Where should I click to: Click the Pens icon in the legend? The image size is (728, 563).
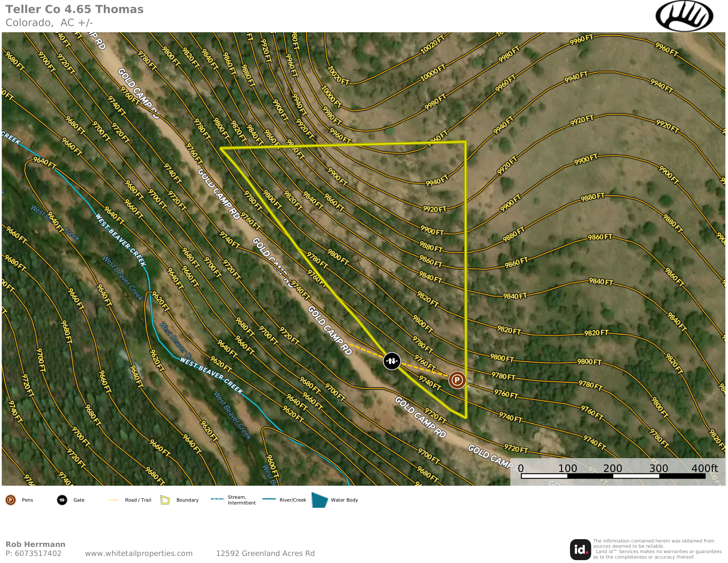pos(11,500)
